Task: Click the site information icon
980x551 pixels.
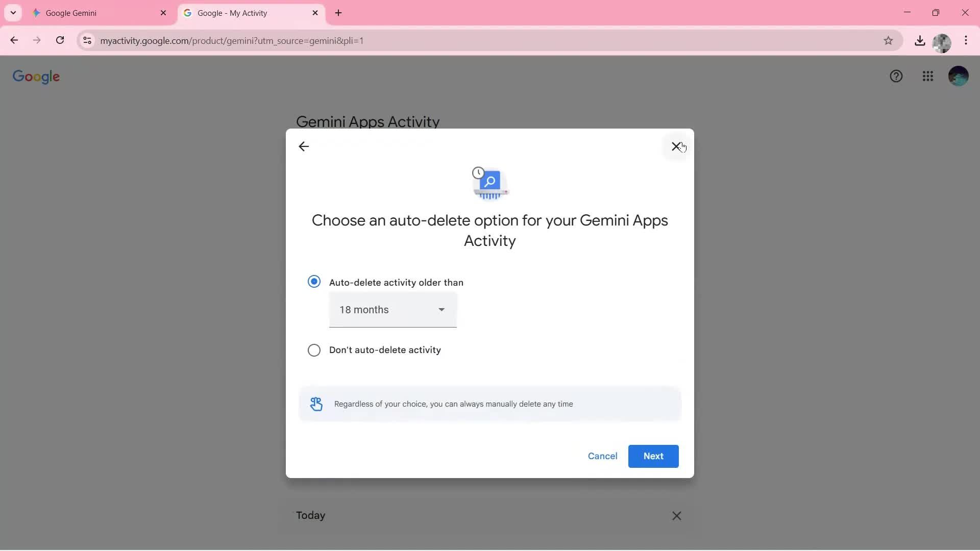Action: pos(87,41)
